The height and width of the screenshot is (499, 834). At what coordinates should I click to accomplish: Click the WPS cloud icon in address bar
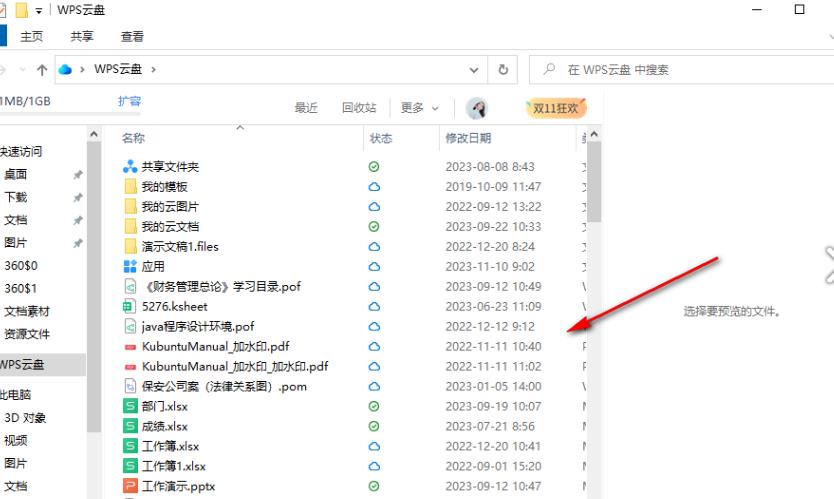click(x=65, y=69)
